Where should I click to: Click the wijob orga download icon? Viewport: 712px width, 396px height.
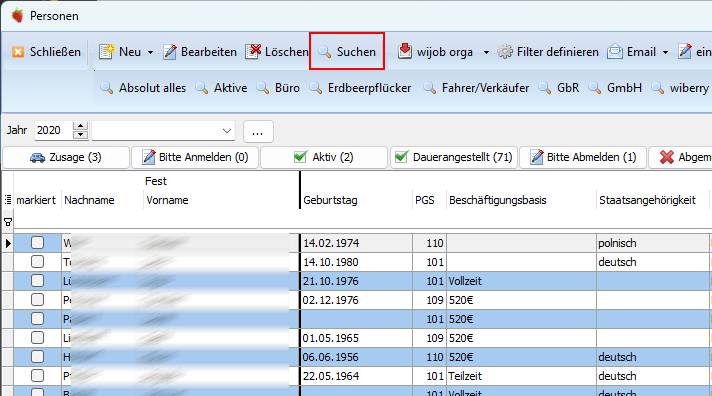coord(405,51)
